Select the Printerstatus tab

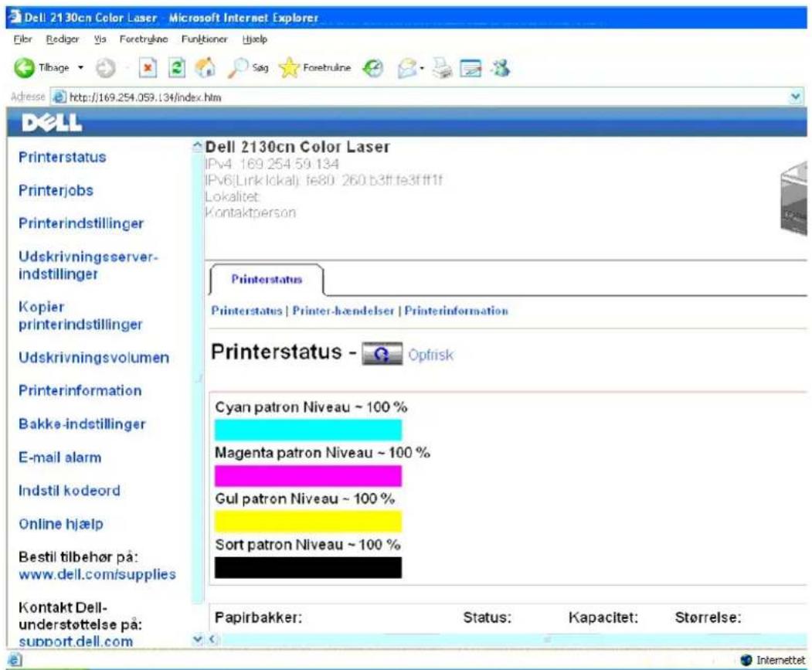267,279
